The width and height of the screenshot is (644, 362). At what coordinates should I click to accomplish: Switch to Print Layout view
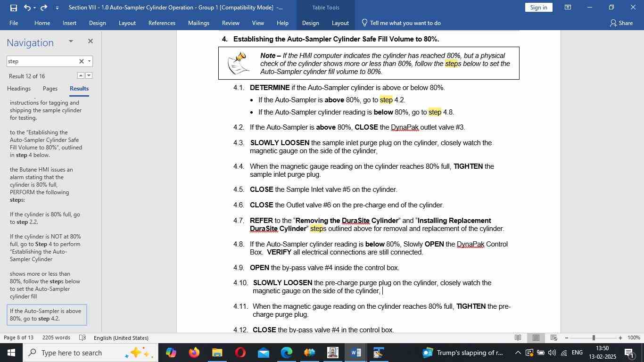click(x=536, y=338)
